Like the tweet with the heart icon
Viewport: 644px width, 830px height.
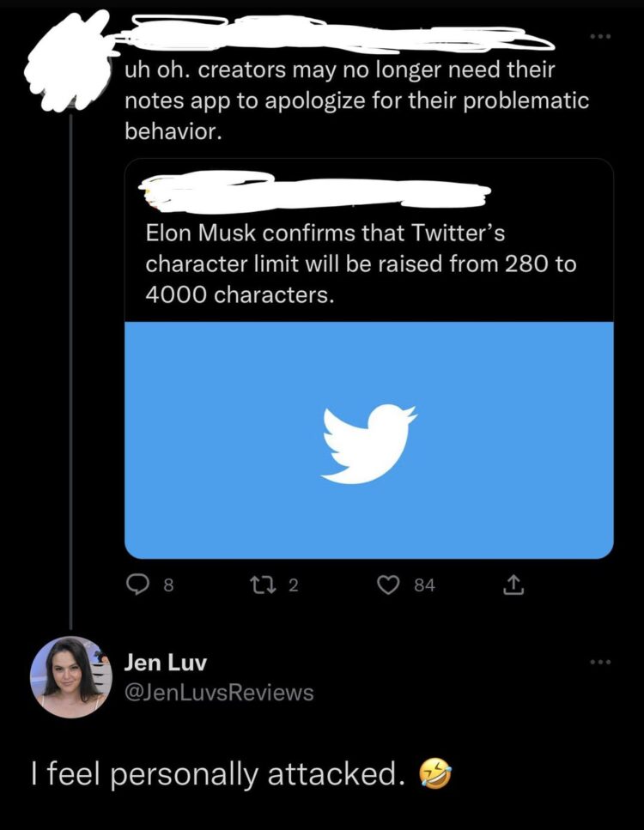tap(391, 585)
